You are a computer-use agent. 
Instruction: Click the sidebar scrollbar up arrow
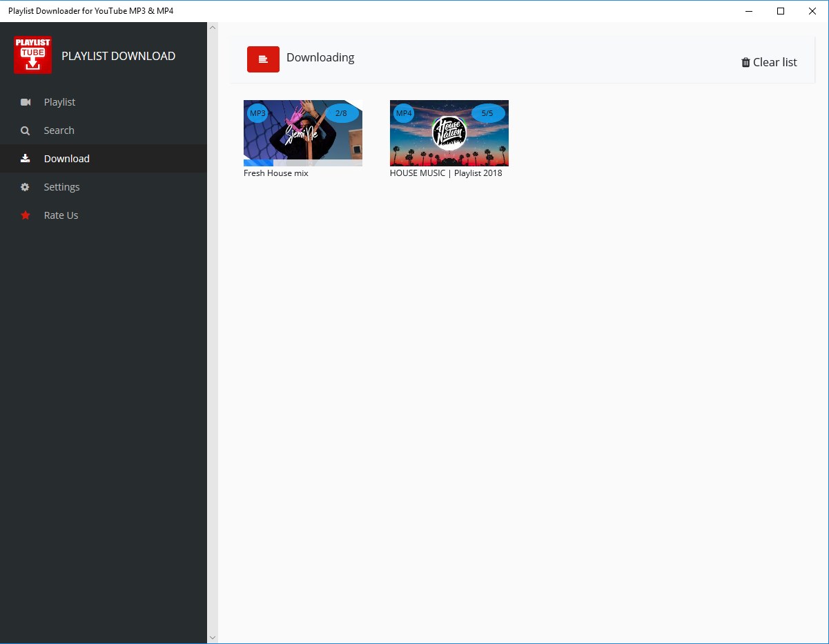[x=213, y=28]
